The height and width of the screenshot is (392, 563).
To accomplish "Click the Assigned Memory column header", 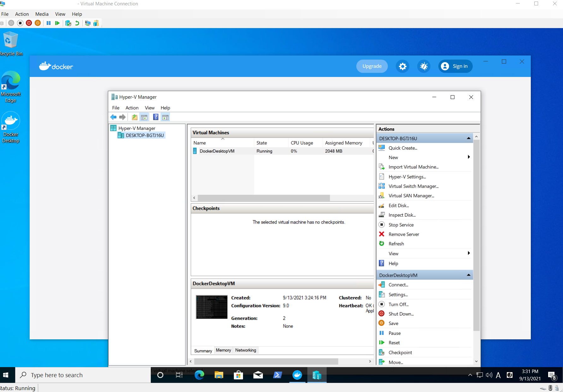I will click(x=344, y=143).
